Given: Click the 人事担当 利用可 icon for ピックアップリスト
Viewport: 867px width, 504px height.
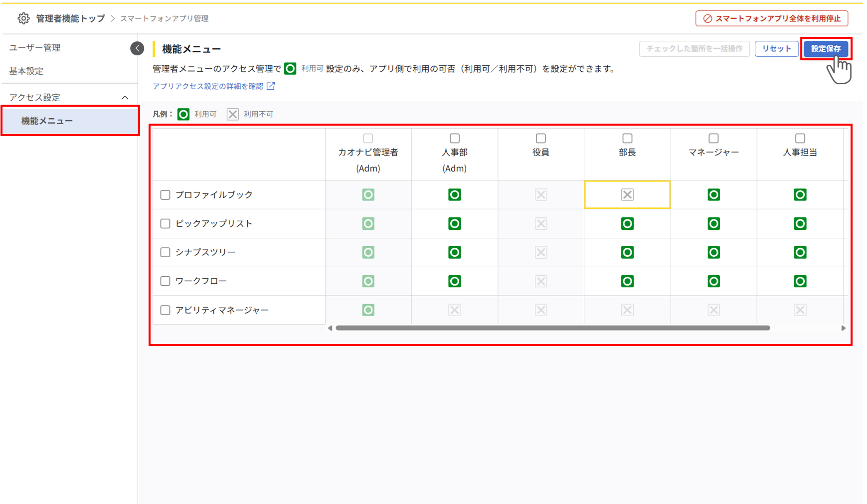Looking at the screenshot, I should pos(800,223).
